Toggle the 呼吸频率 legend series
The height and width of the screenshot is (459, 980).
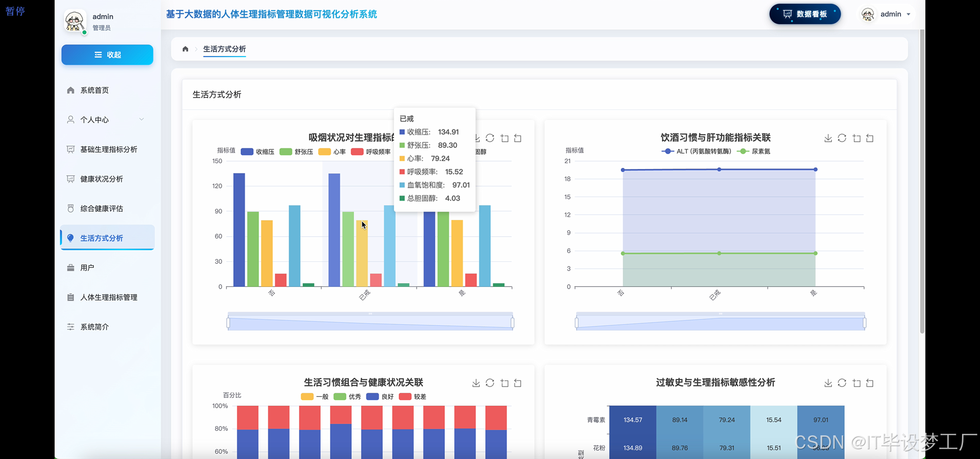coord(370,152)
